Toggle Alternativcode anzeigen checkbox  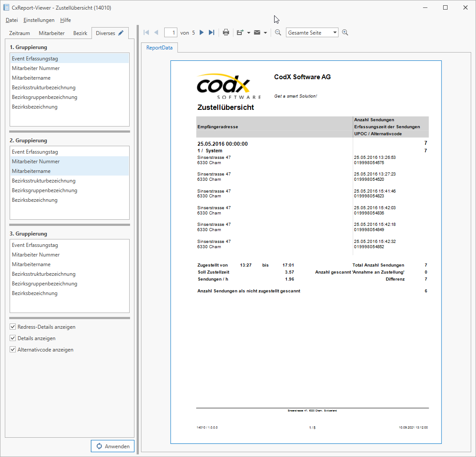click(13, 350)
